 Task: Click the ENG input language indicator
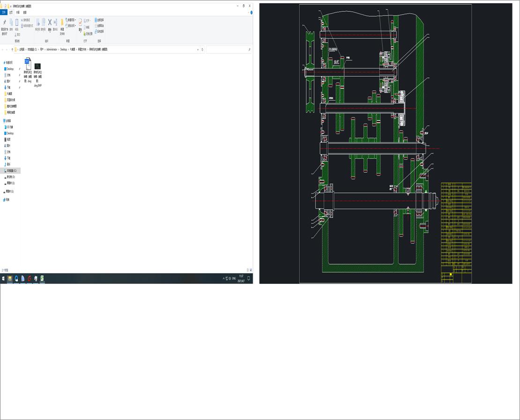point(234,279)
